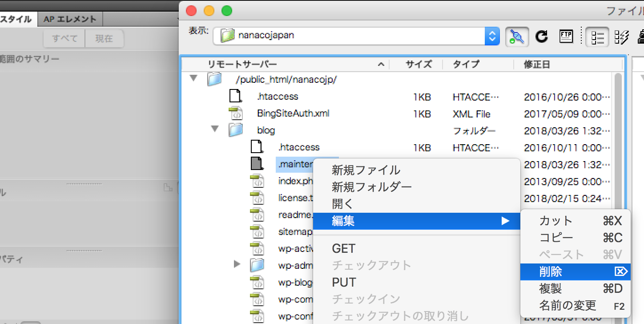Click the wp-admin folder icon
This screenshot has width=644, height=324.
[x=257, y=266]
